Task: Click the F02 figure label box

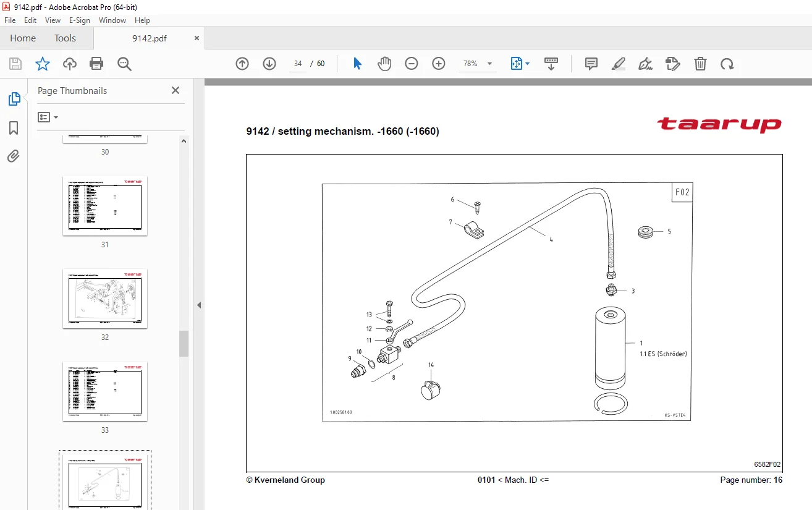Action: point(682,192)
